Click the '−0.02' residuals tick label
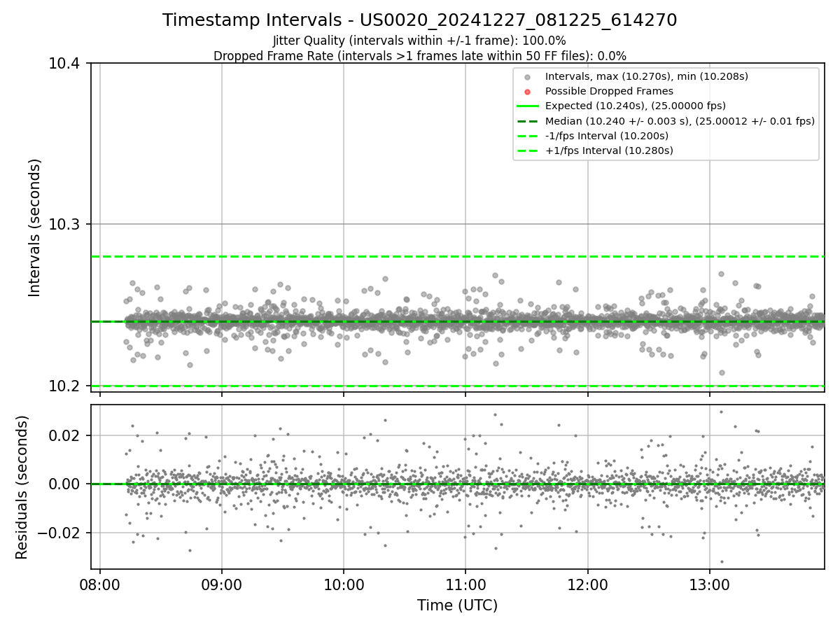 coord(60,533)
